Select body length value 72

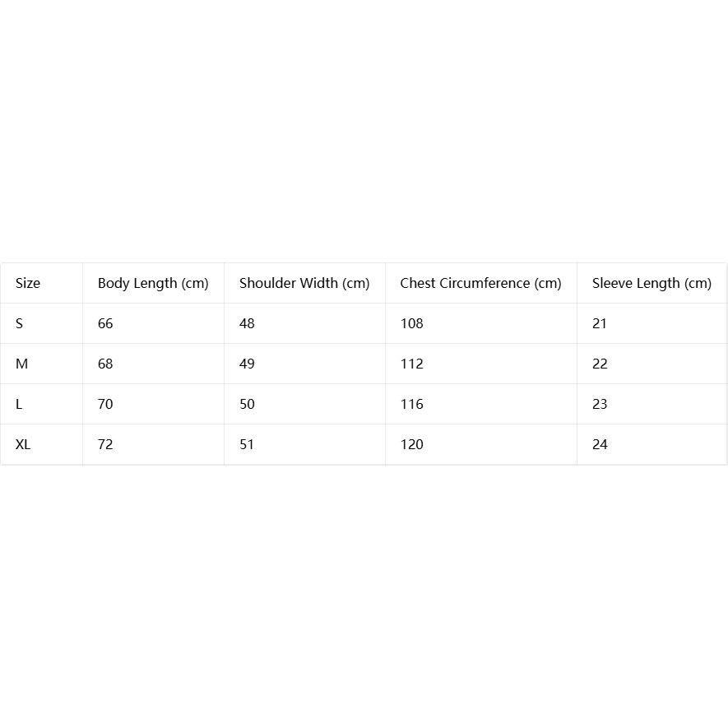pos(105,445)
